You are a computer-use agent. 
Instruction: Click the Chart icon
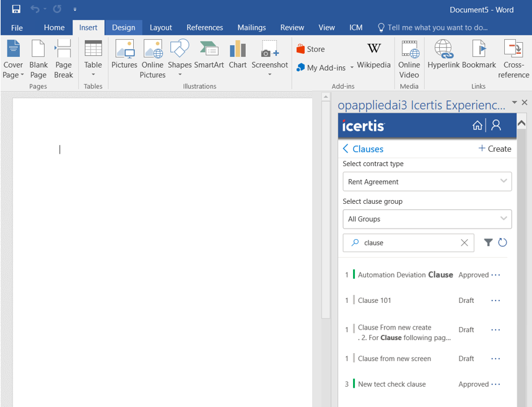237,55
